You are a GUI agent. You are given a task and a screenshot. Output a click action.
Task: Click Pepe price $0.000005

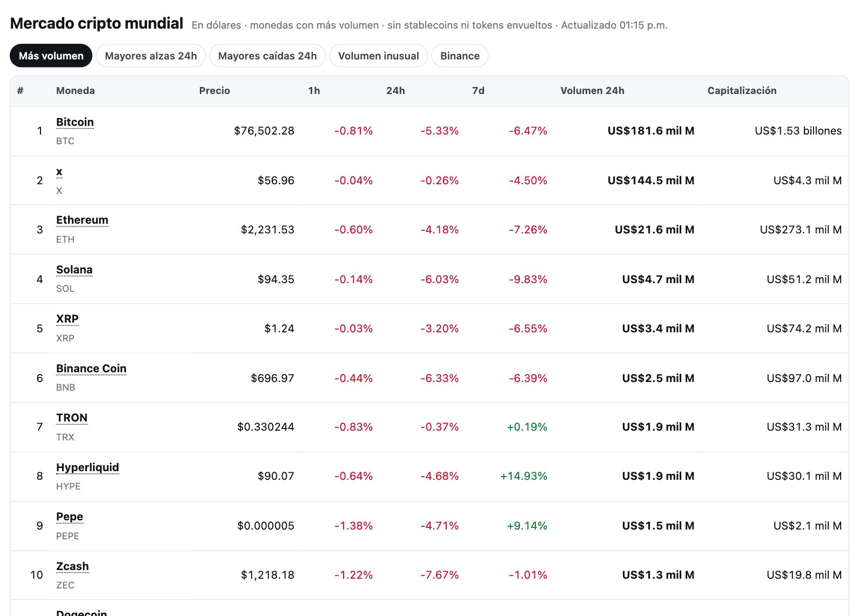click(x=266, y=526)
